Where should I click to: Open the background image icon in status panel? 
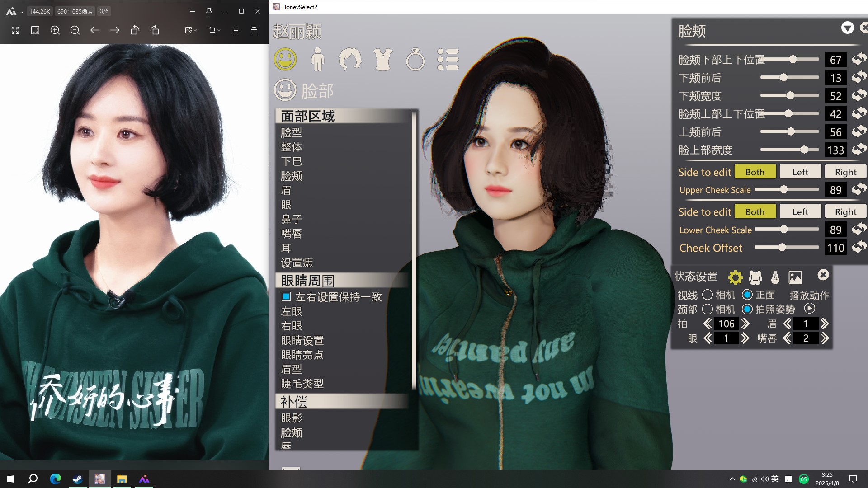[x=795, y=277]
